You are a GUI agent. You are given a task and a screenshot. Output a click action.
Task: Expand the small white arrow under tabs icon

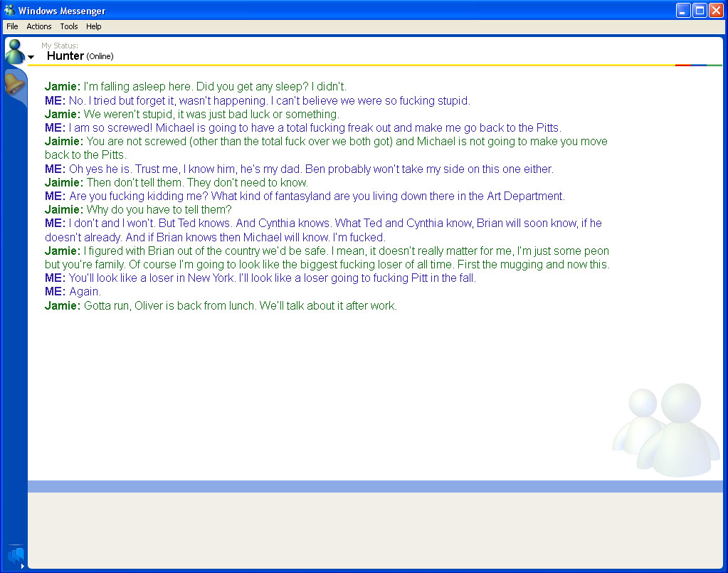click(x=23, y=567)
